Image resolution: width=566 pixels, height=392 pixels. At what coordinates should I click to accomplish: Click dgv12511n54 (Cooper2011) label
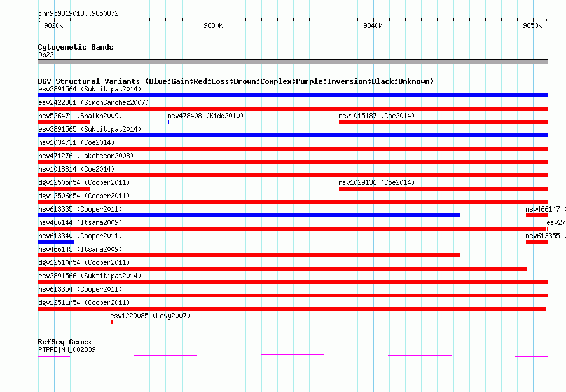(x=84, y=302)
